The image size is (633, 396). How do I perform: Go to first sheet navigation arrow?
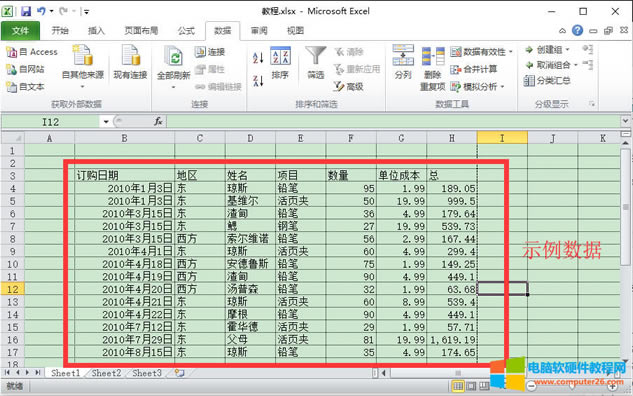[7, 373]
